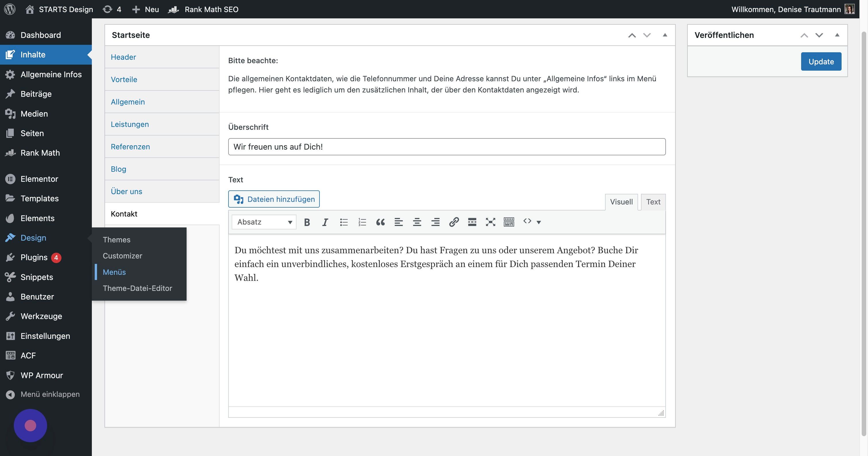868x456 pixels.
Task: Open Benutzer in the sidebar
Action: click(x=46, y=297)
